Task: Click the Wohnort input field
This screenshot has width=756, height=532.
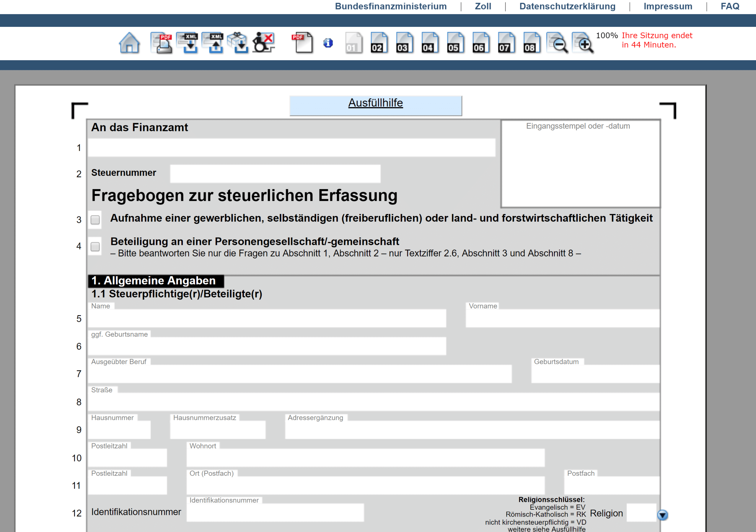Action: pyautogui.click(x=366, y=458)
